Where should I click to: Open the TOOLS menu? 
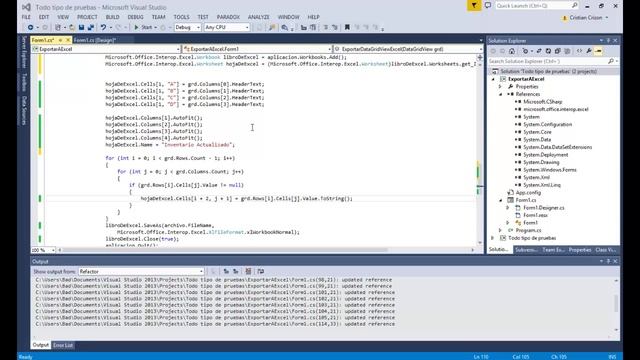tap(181, 17)
